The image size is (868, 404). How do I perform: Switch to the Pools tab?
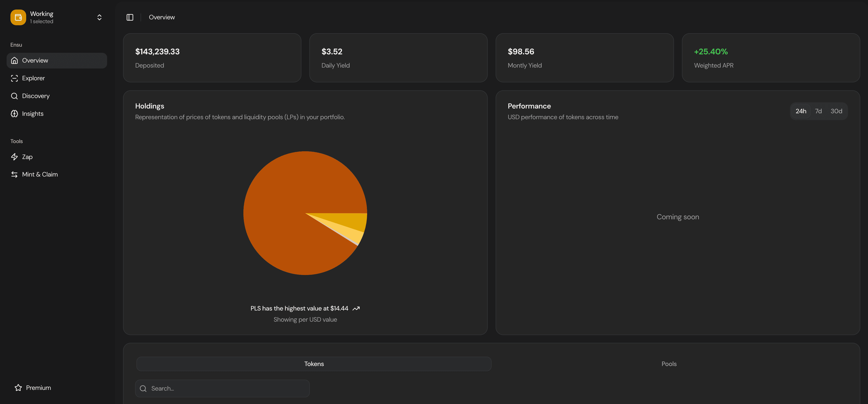click(669, 364)
